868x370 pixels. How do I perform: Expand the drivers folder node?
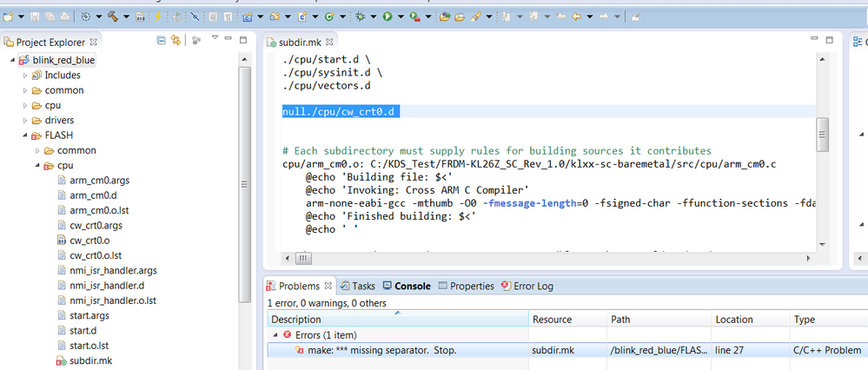25,121
